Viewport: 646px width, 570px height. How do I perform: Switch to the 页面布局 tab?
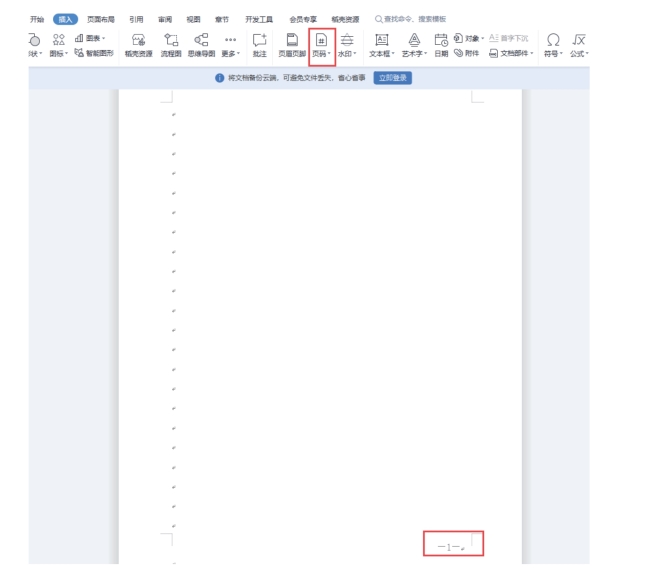point(101,18)
